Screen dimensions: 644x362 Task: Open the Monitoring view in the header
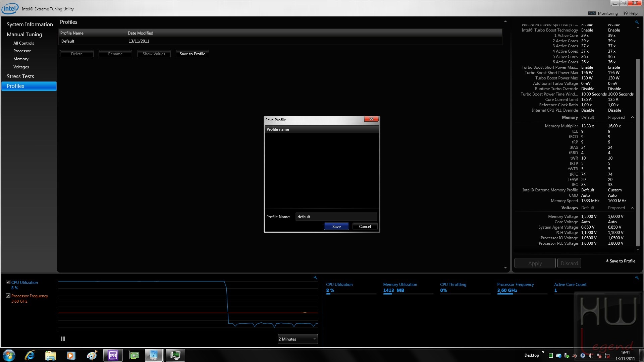[x=603, y=13]
